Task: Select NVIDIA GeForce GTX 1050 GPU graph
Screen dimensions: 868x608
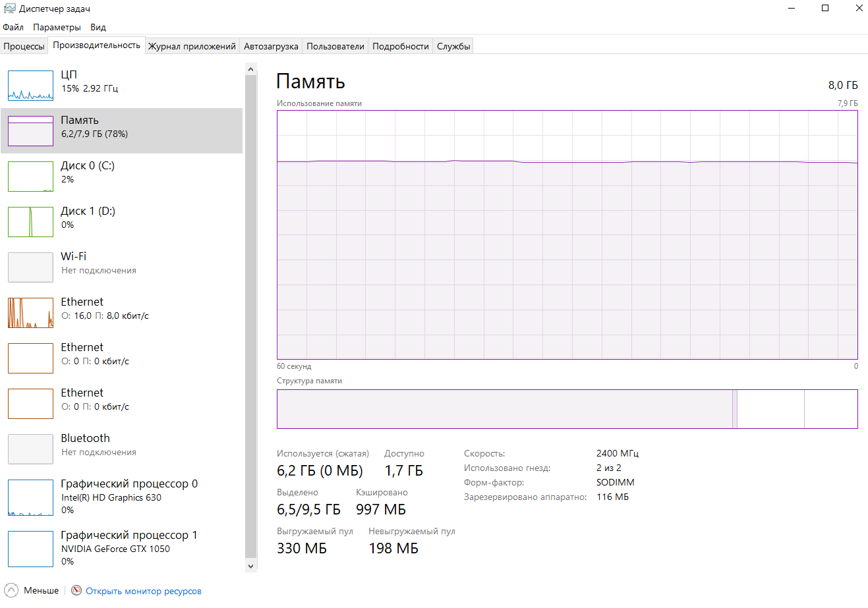Action: click(30, 549)
